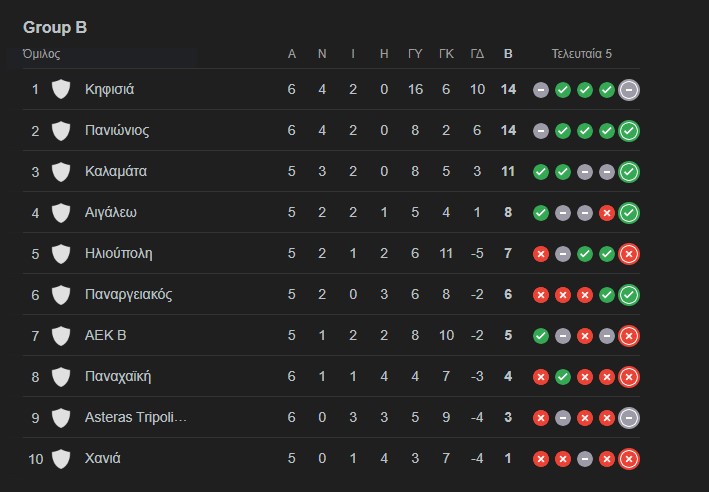Image resolution: width=709 pixels, height=492 pixels.
Task: Click Asteras Tripoli's latest draw result icon
Action: (x=629, y=418)
